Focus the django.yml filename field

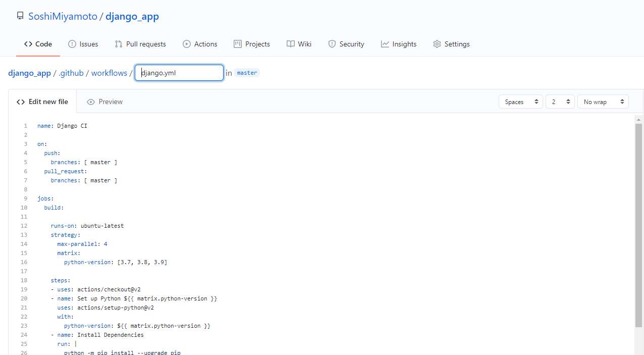[x=179, y=73]
